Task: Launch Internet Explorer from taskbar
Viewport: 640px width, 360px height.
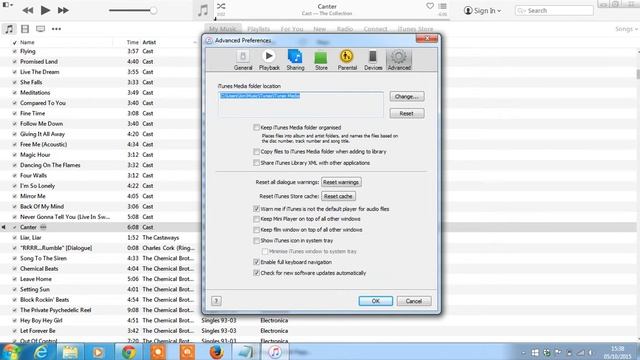Action: (41, 352)
